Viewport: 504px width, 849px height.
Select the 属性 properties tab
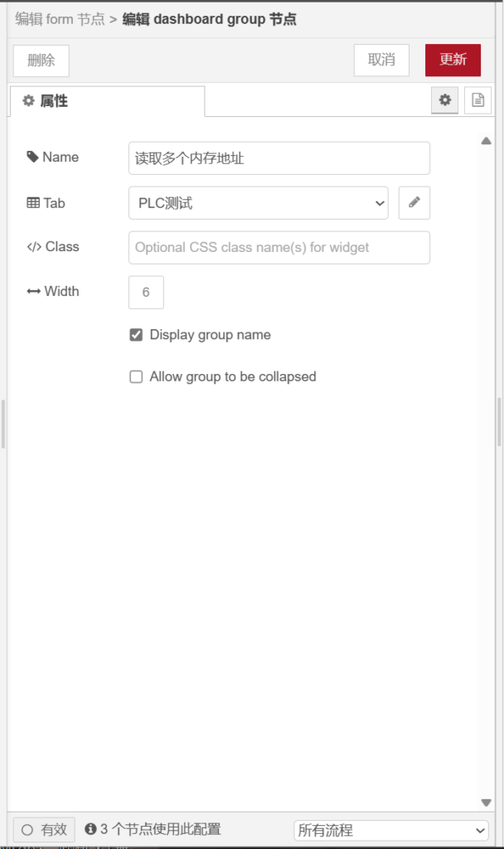click(x=106, y=101)
